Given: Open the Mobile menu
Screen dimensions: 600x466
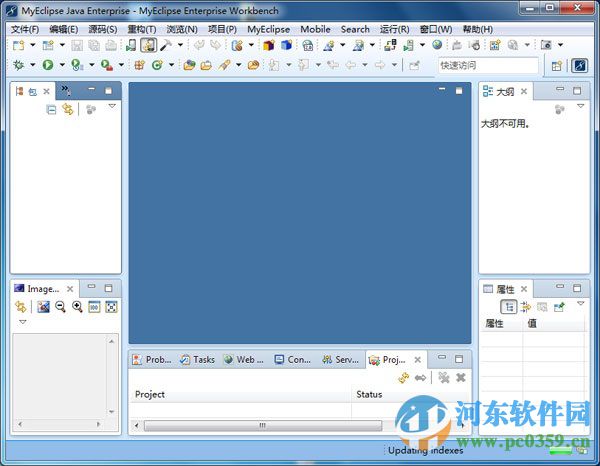Looking at the screenshot, I should tap(315, 29).
